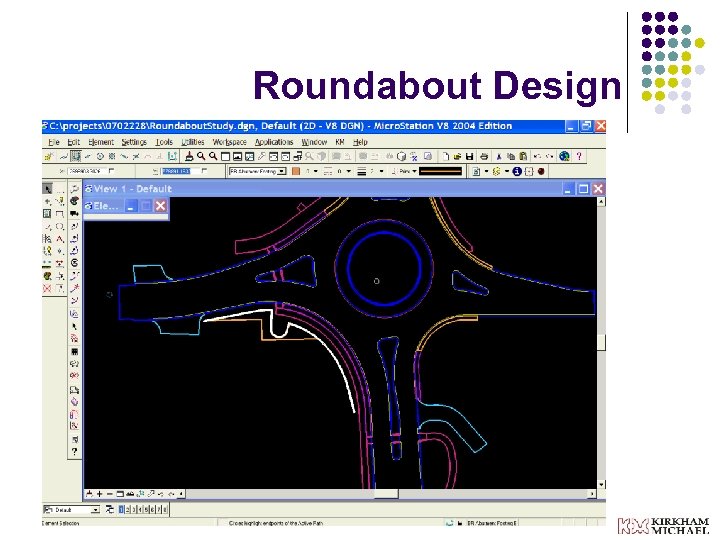Click the globe web browser icon
This screenshot has width=720, height=540.
564,157
